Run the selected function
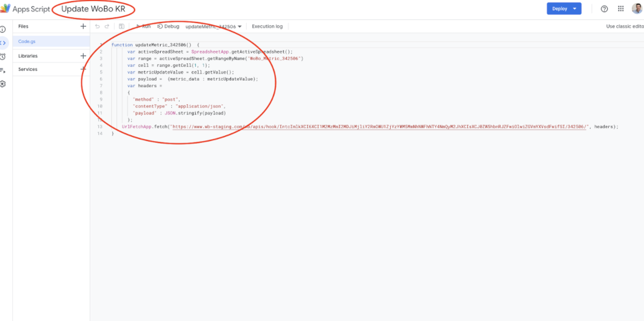 143,26
